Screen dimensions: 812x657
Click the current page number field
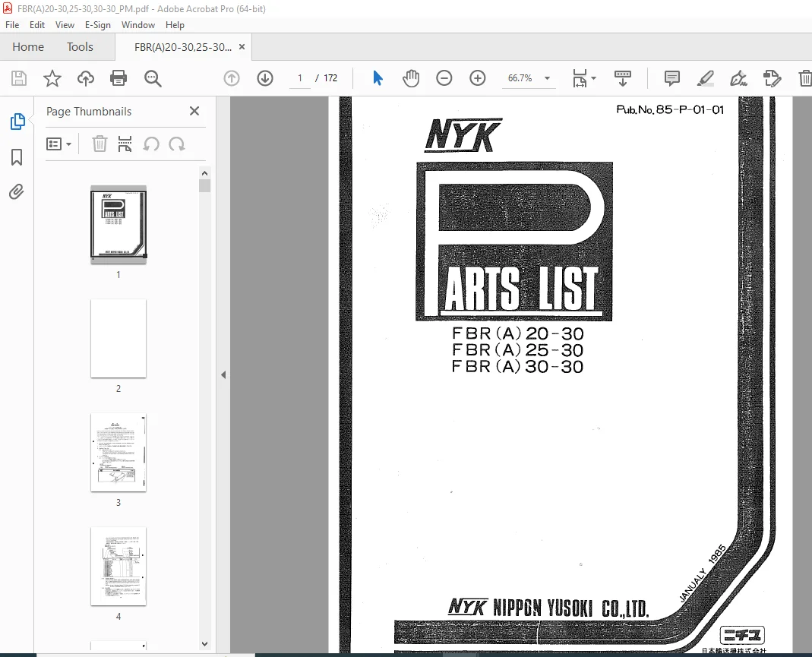[299, 78]
